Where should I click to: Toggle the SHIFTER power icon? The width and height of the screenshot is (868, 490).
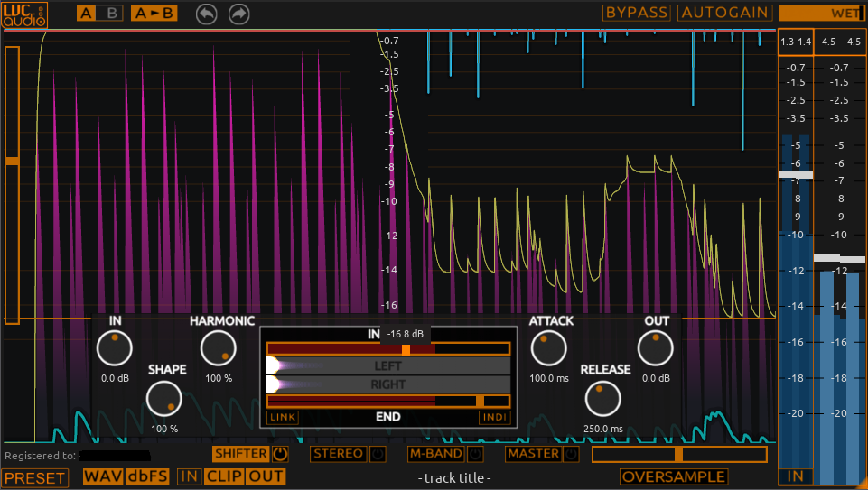pos(280,454)
